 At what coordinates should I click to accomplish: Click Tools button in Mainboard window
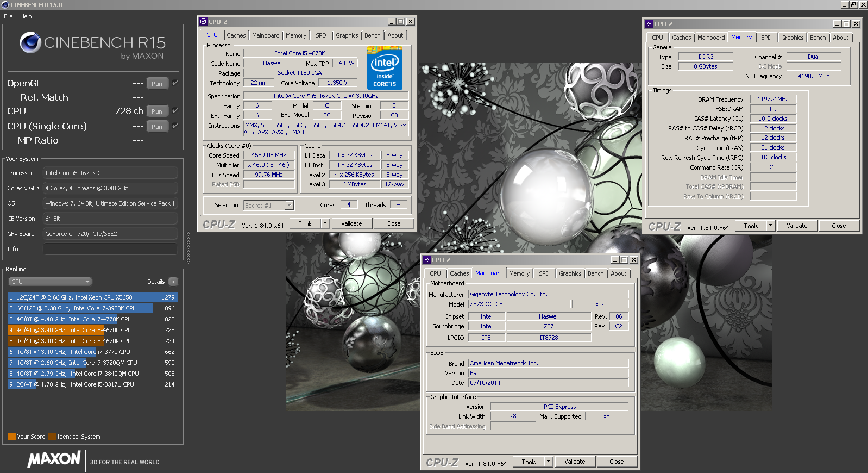(529, 462)
